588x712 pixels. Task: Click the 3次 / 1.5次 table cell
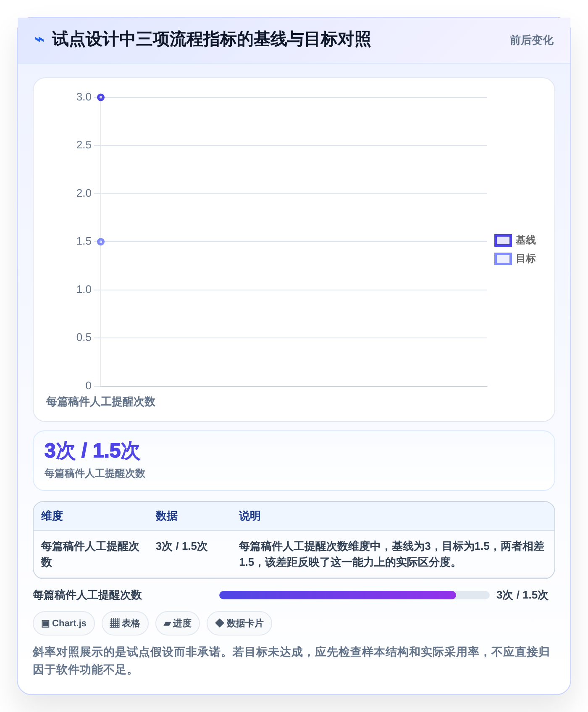[182, 546]
